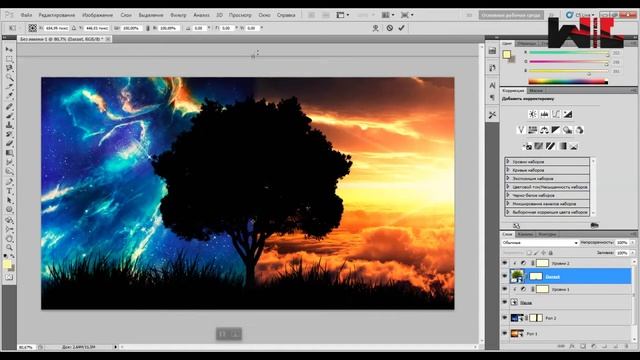Switch to warp mode in options bar
Screen dimensions: 640x360
[375, 28]
